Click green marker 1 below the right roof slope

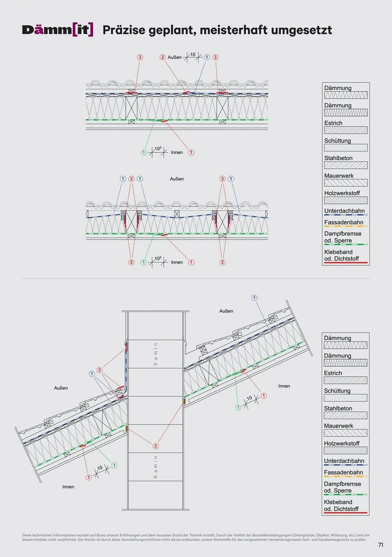click(238, 408)
